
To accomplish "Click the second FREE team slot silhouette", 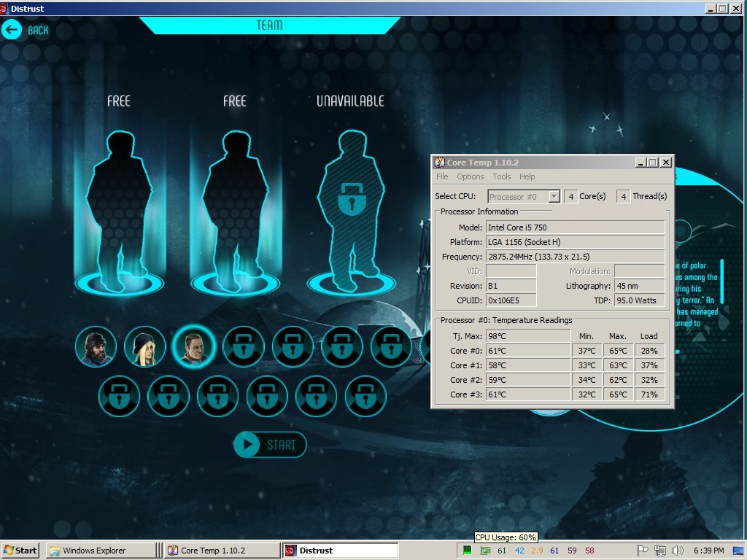I will (235, 212).
